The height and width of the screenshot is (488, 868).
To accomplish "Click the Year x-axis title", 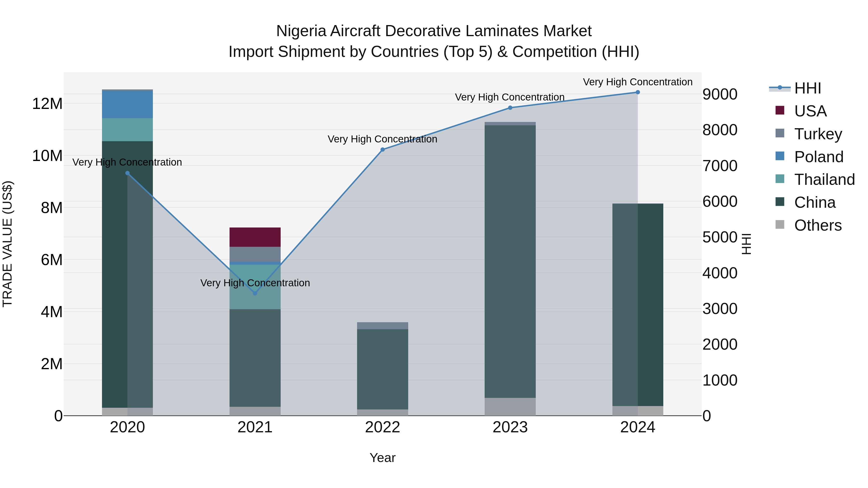I will pos(382,458).
